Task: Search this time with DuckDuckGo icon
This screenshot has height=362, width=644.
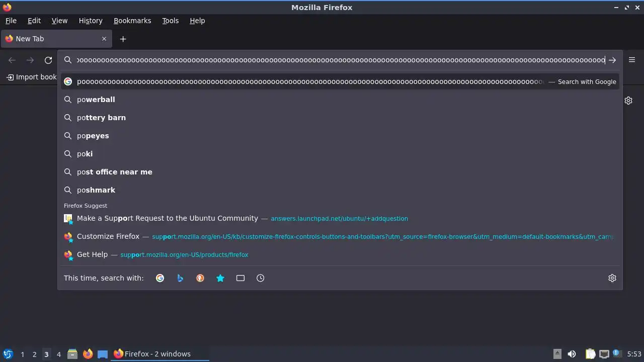Action: [x=200, y=278]
